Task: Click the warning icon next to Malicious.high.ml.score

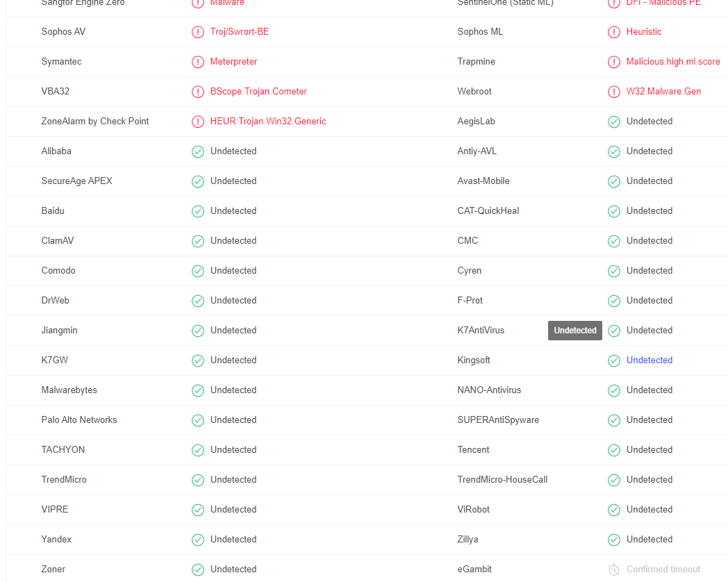Action: (x=614, y=62)
